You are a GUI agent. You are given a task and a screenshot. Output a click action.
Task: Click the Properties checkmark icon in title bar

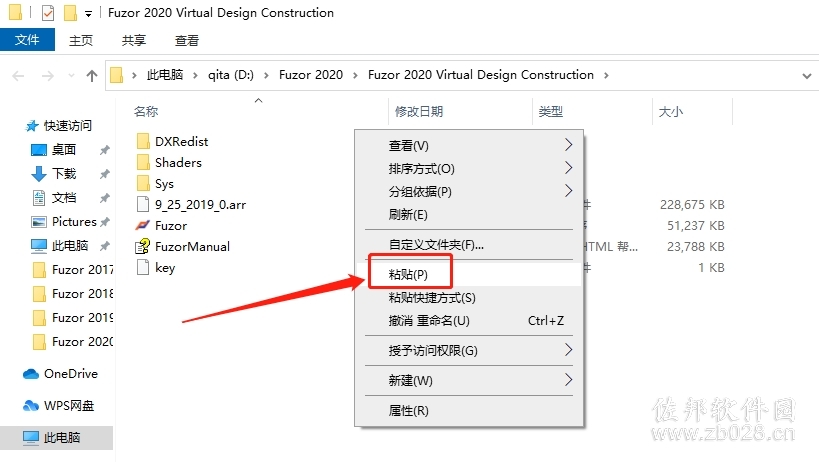(x=48, y=13)
